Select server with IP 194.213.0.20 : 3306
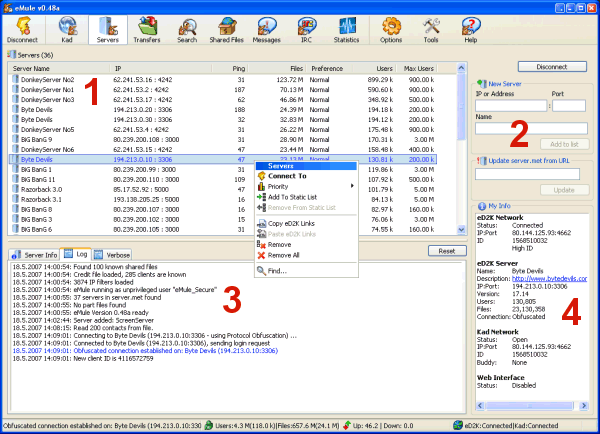This screenshot has height=434, width=600. point(223,109)
